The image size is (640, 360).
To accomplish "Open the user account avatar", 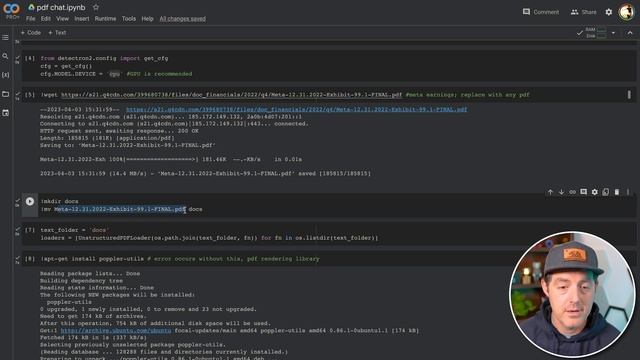I will (x=626, y=12).
